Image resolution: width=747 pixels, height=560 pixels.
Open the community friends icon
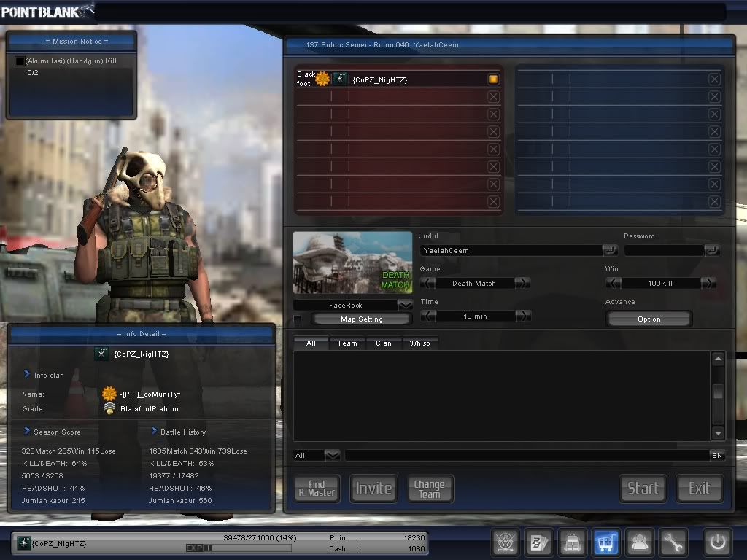click(x=639, y=542)
